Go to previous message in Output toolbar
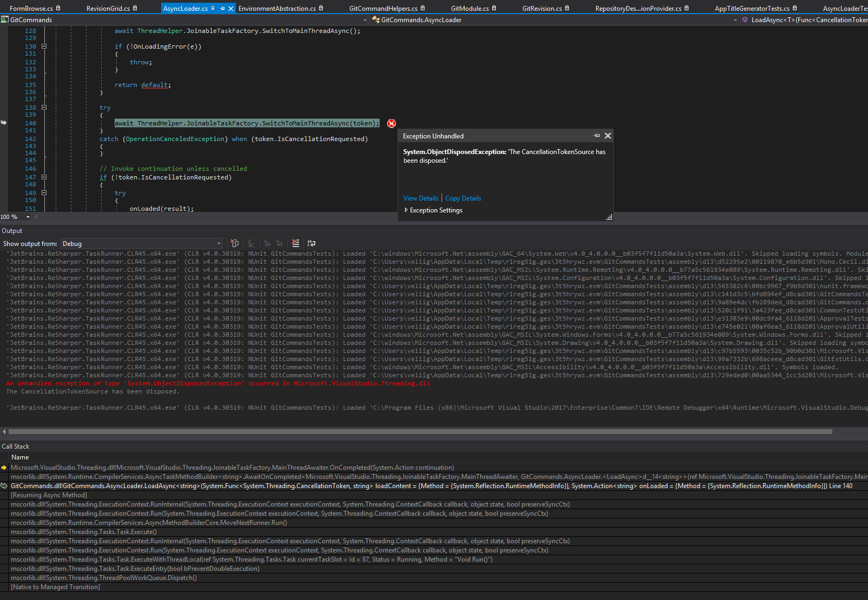This screenshot has width=868, height=600. (x=267, y=243)
